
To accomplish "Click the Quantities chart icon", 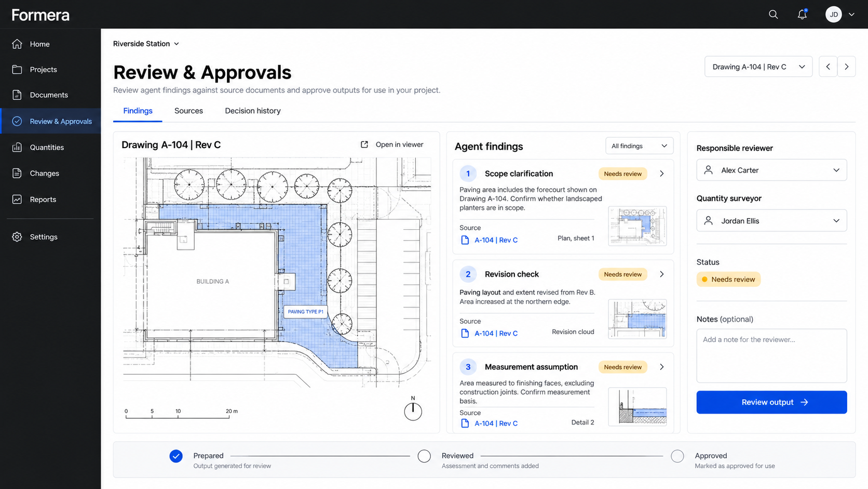I will click(x=17, y=148).
